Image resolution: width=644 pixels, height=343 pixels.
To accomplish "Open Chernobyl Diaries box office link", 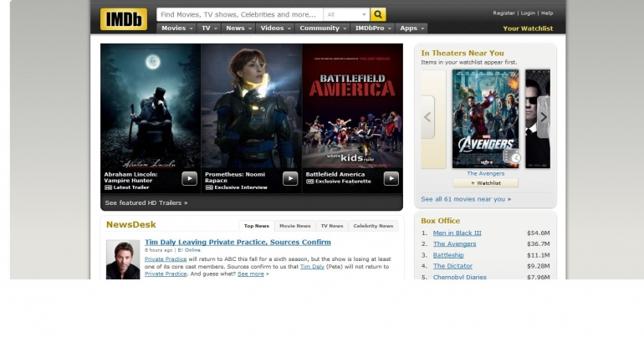I will click(460, 277).
